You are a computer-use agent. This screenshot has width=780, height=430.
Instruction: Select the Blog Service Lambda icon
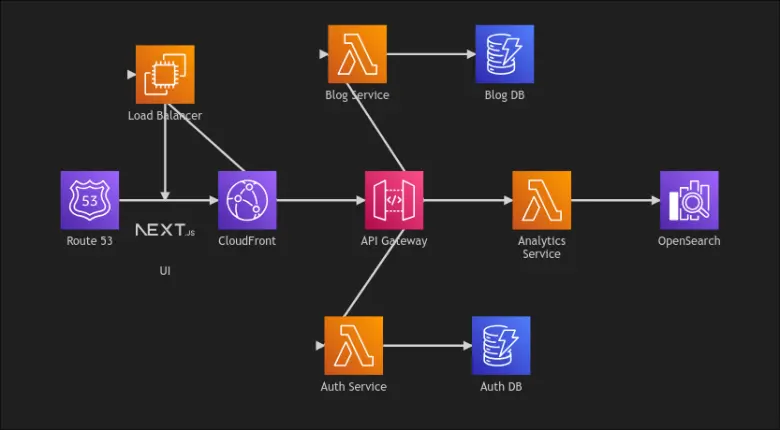click(x=357, y=54)
